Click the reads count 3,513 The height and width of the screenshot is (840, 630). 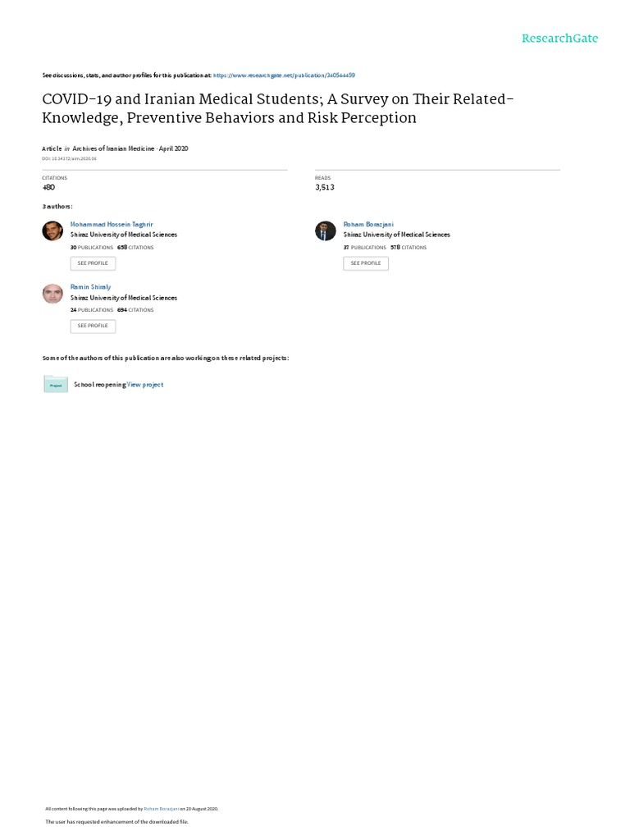point(325,187)
